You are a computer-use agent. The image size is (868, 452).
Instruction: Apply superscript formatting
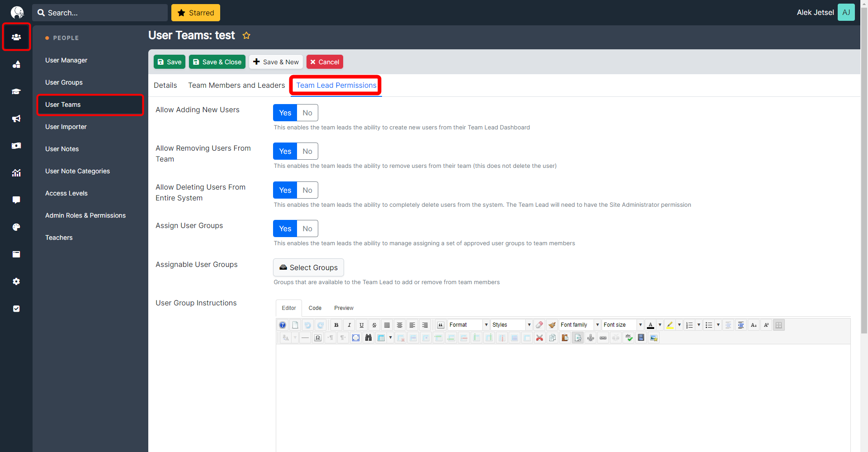click(x=766, y=325)
